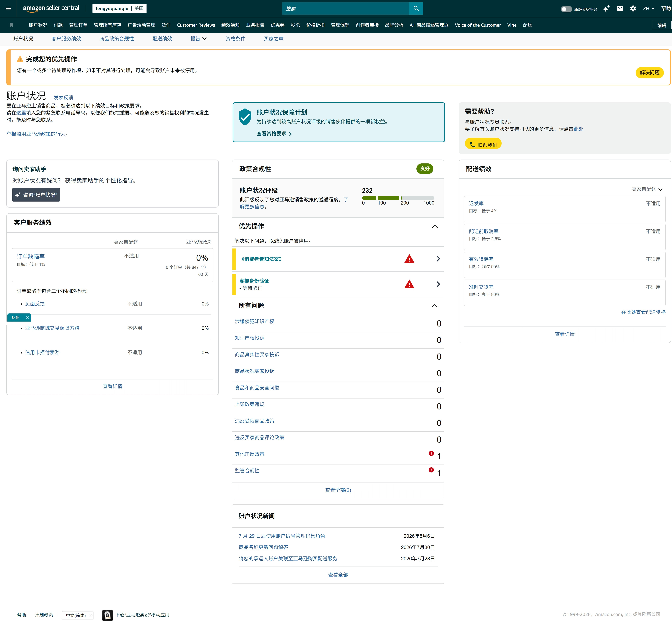Expand the 消费者告知法案 row chevron
Viewport: 672px width, 635px height.
[x=438, y=259]
